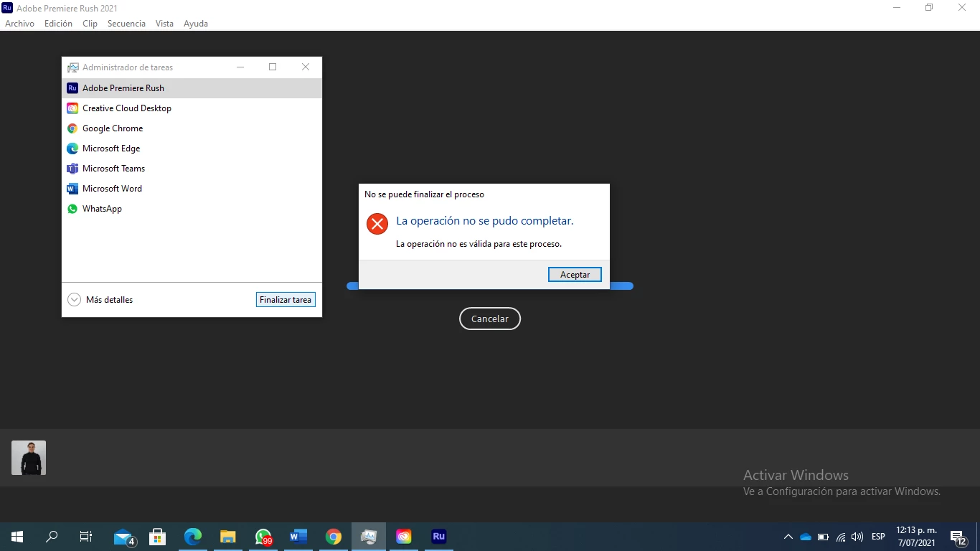980x551 pixels.
Task: Open Word from the taskbar
Action: coord(298,537)
